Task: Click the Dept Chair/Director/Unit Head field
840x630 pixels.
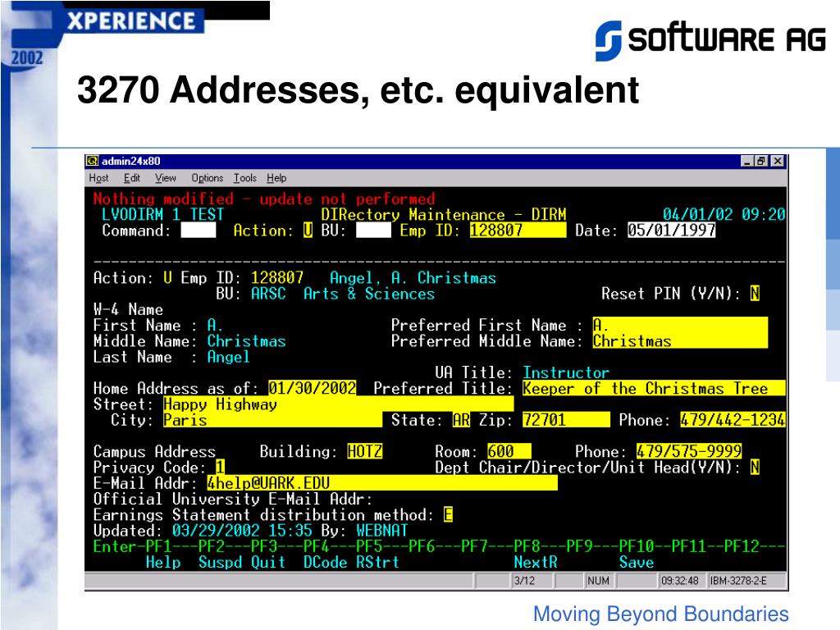Action: click(755, 467)
